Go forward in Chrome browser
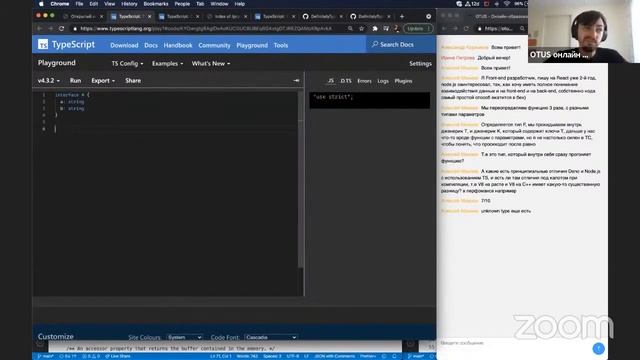 coord(50,29)
